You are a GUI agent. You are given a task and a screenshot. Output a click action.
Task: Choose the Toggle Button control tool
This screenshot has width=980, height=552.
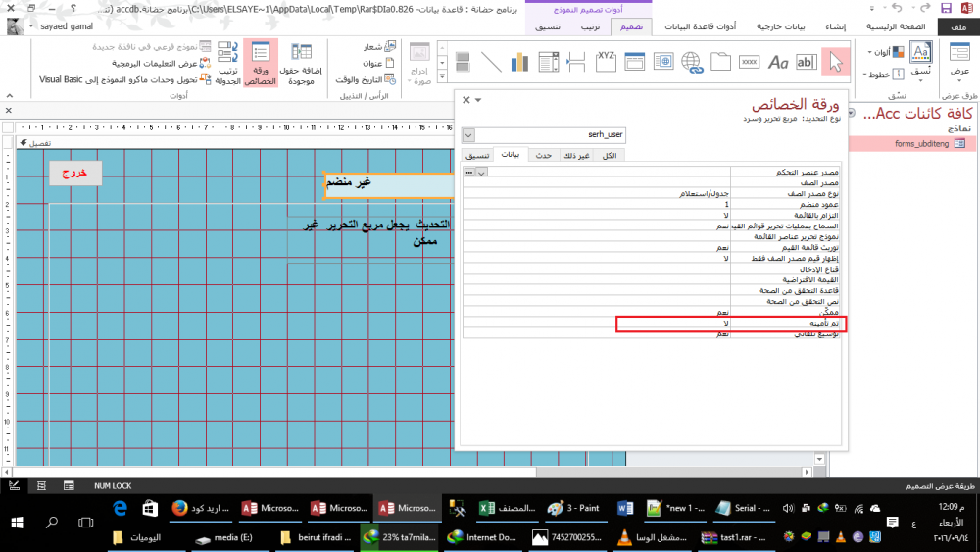click(463, 62)
